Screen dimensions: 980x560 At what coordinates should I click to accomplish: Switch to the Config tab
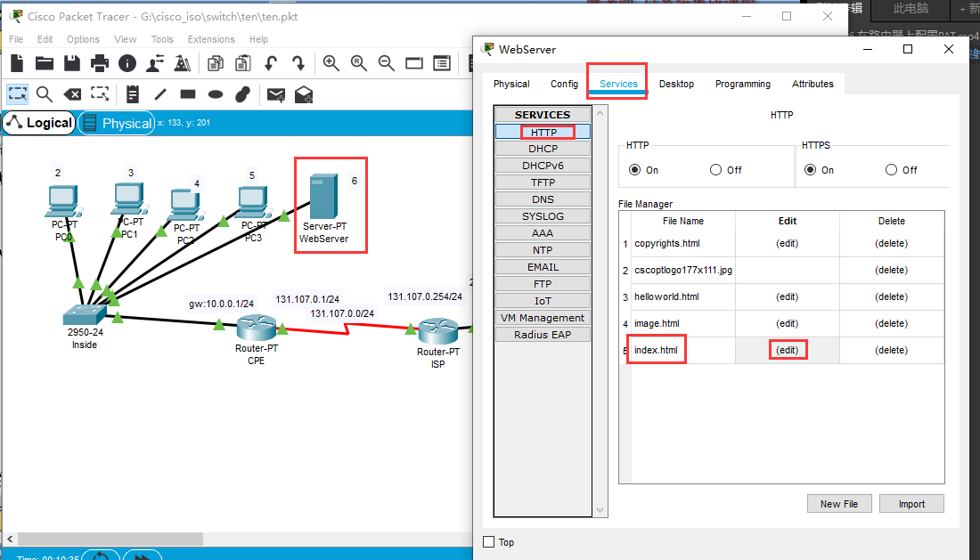click(564, 84)
